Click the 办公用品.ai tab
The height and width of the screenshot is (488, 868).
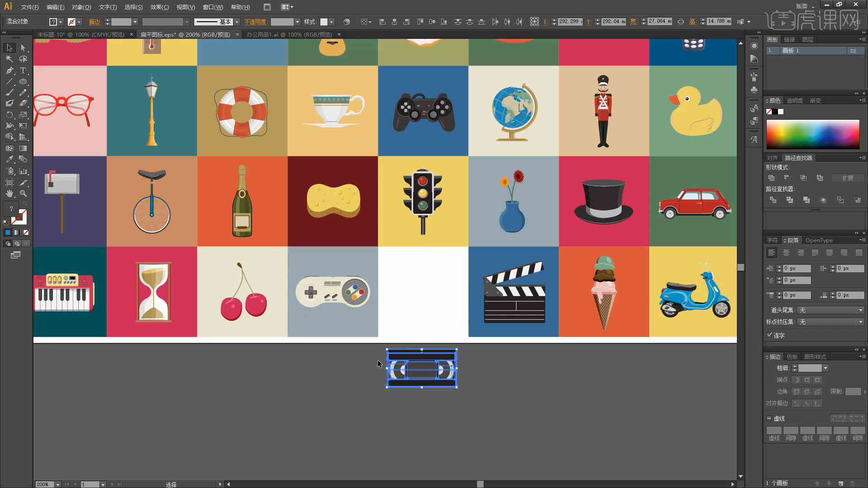(288, 34)
